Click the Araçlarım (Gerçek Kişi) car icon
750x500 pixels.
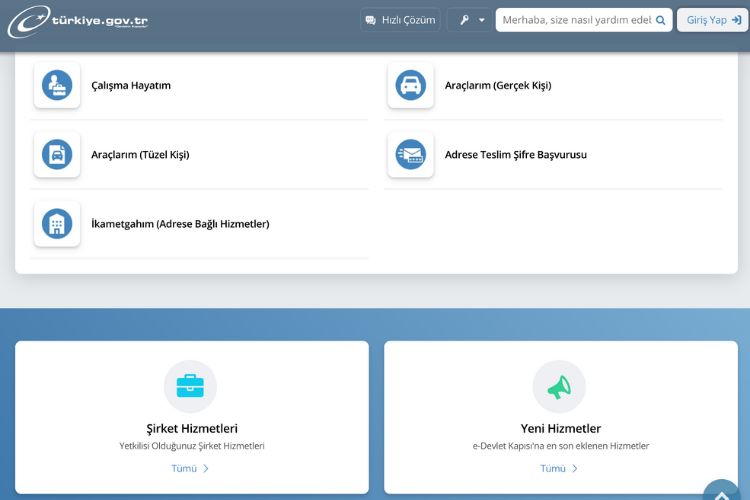(x=410, y=86)
